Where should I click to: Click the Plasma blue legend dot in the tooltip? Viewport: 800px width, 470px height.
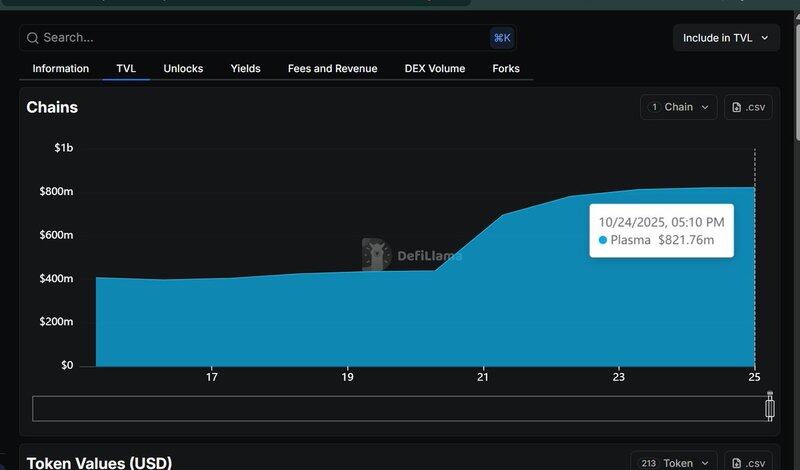[x=603, y=240]
